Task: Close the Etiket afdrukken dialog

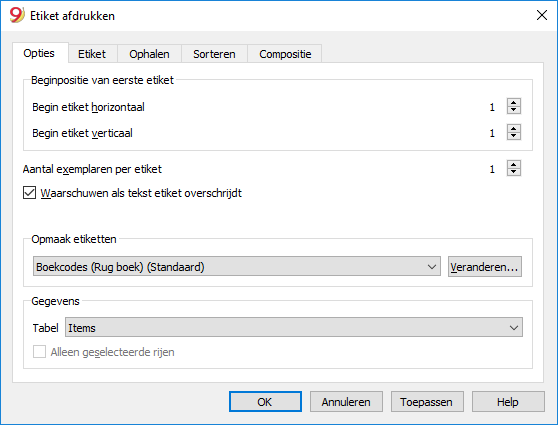Action: pyautogui.click(x=542, y=15)
